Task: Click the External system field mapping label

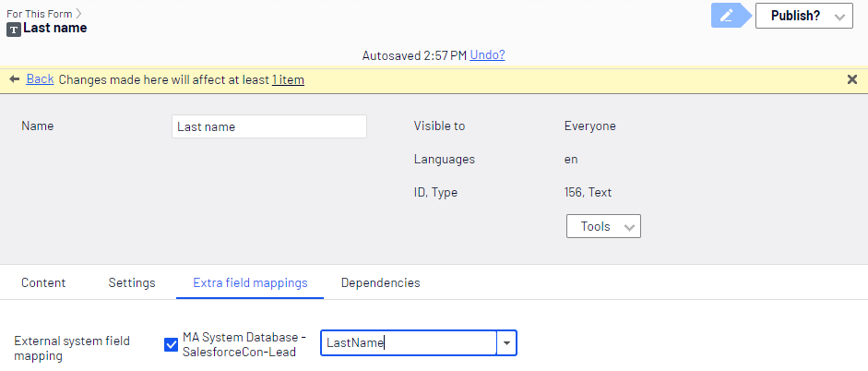Action: tap(72, 348)
